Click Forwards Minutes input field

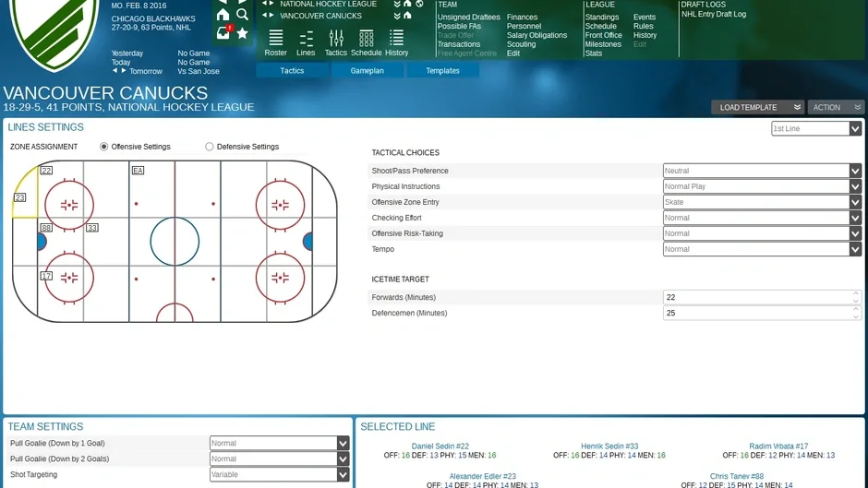[x=762, y=297]
